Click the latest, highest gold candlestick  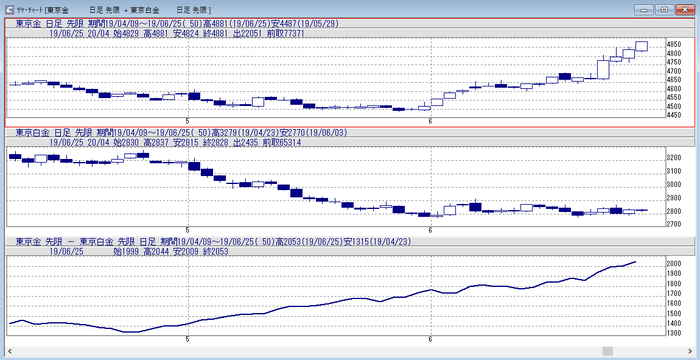click(642, 46)
